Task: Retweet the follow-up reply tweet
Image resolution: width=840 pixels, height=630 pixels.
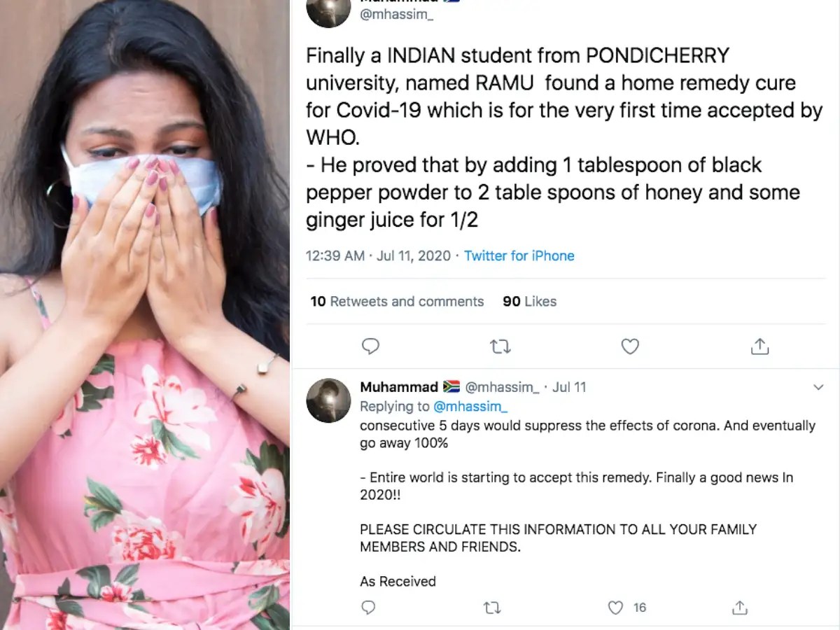Action: coord(492,608)
